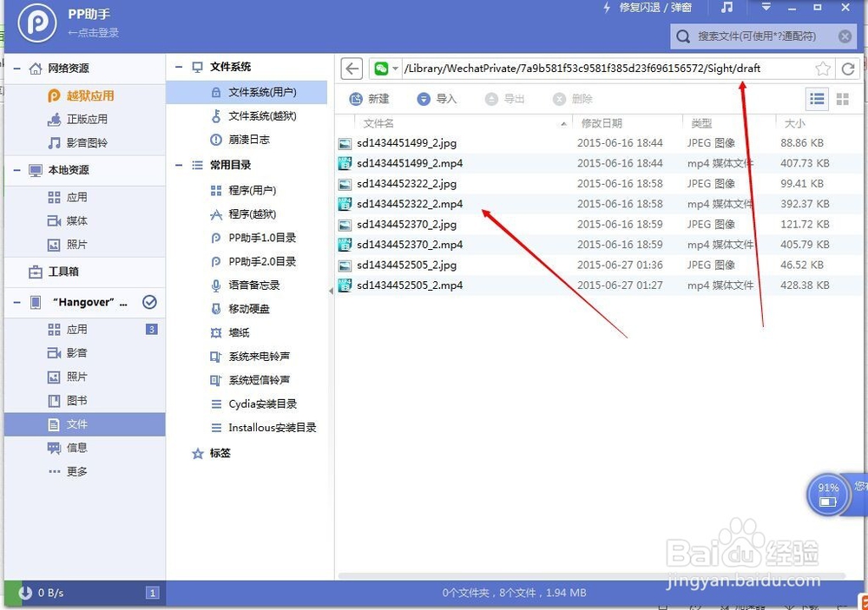Viewport: 868px width, 610px height.
Task: Switch to grid view icon
Action: 843,99
